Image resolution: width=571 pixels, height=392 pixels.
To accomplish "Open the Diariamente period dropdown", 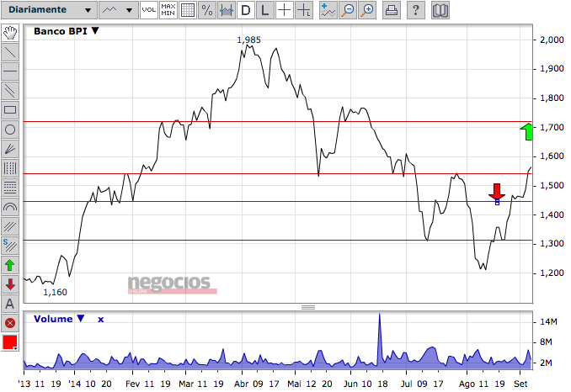I will click(x=49, y=10).
